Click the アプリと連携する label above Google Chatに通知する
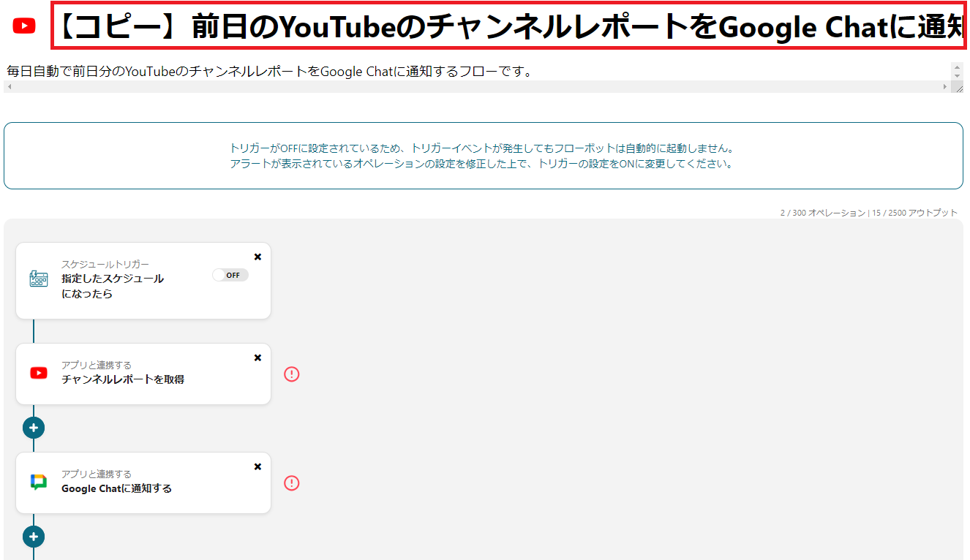Screen dimensions: 970x560 coord(97,474)
